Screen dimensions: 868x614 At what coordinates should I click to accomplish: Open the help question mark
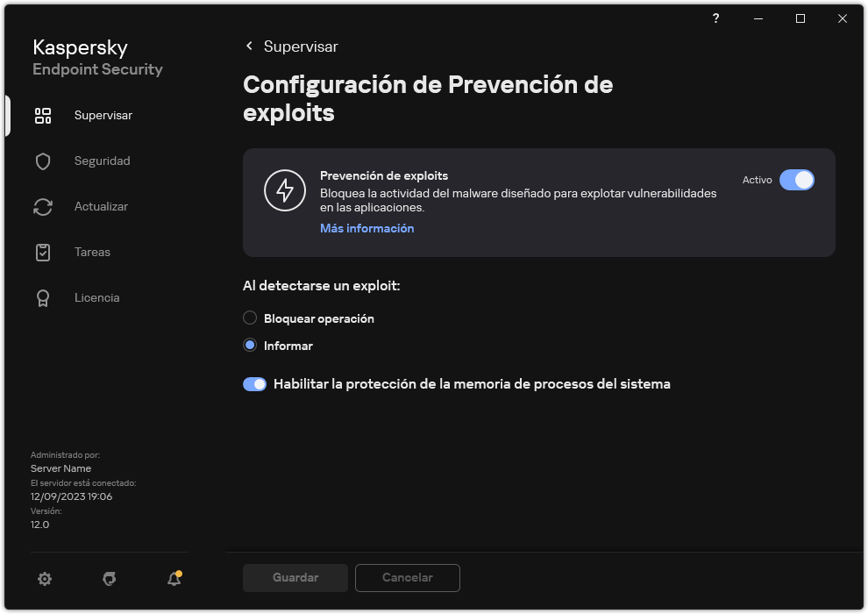pos(715,18)
